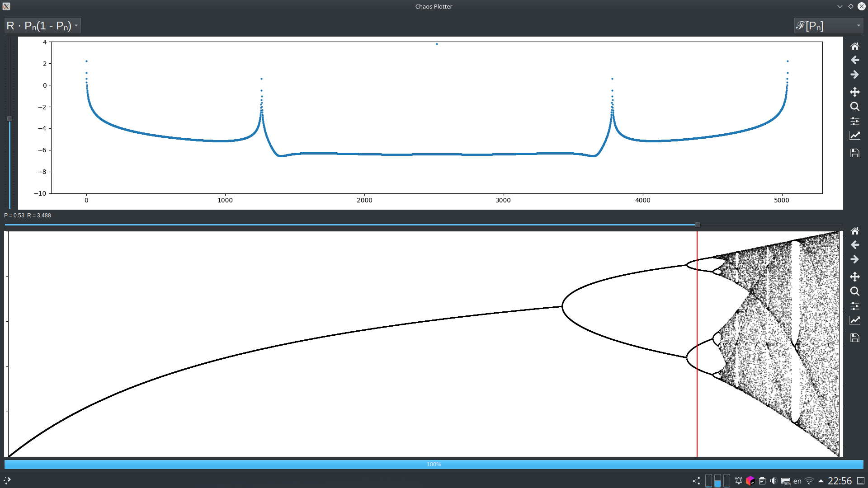Toggle Zoom-to-rectangle tool in top toolbar

pos(854,107)
